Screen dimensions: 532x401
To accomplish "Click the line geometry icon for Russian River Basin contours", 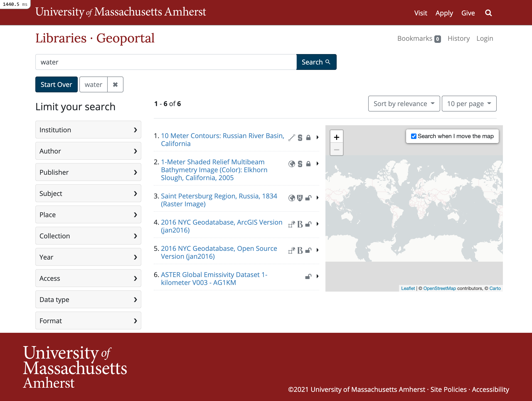I will [x=292, y=137].
